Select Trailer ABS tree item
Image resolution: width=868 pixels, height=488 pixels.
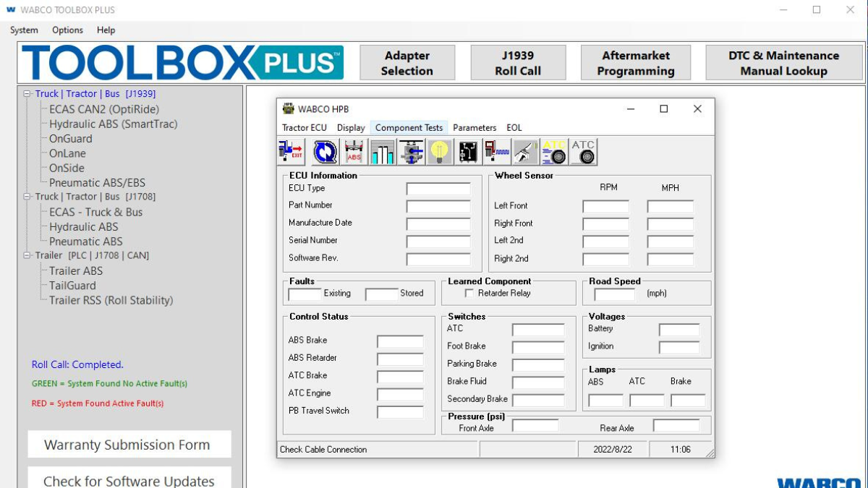click(x=76, y=271)
